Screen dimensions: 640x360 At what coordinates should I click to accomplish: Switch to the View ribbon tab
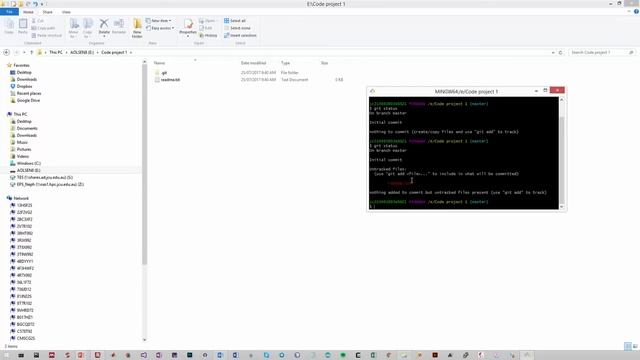pos(66,12)
